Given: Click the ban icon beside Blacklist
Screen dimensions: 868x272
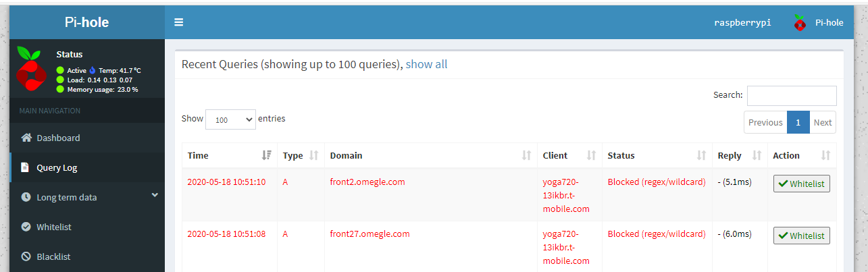Looking at the screenshot, I should (x=26, y=256).
